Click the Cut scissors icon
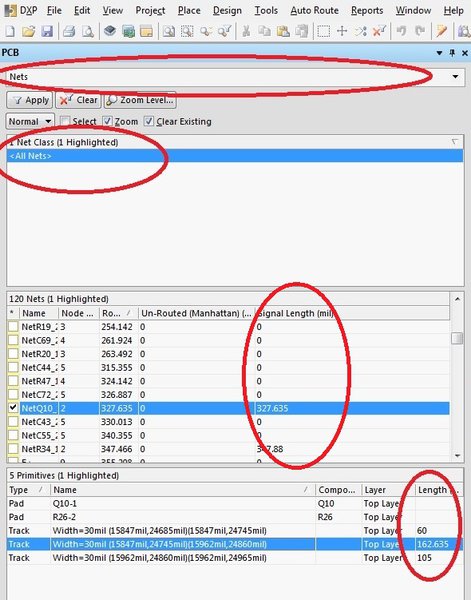 pos(246,31)
